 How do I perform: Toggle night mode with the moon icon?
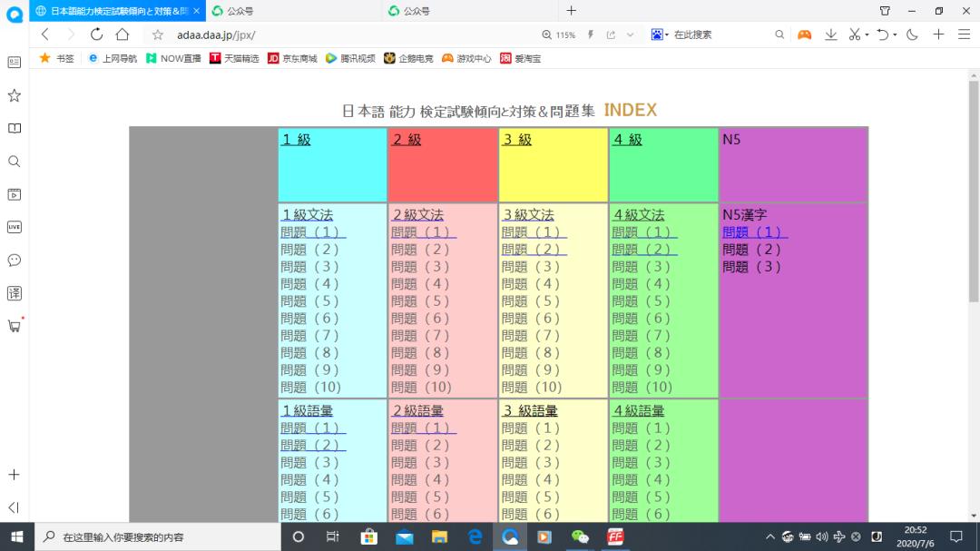912,34
